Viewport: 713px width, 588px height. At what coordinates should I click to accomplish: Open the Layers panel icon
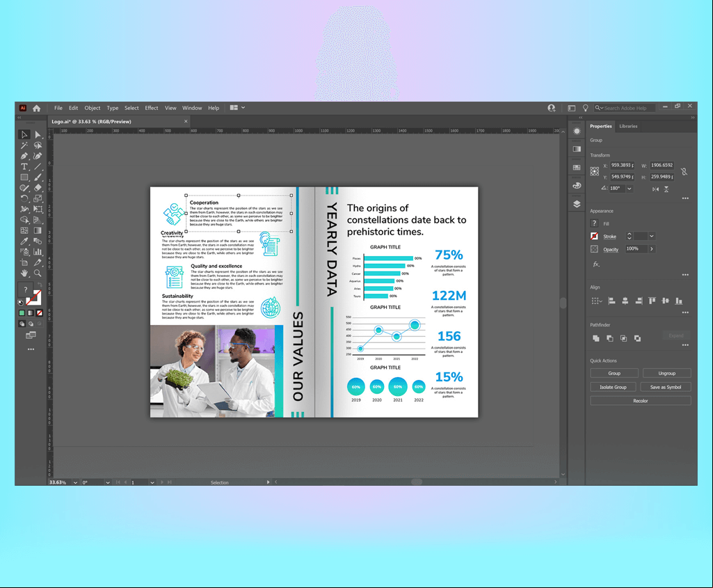(x=577, y=204)
